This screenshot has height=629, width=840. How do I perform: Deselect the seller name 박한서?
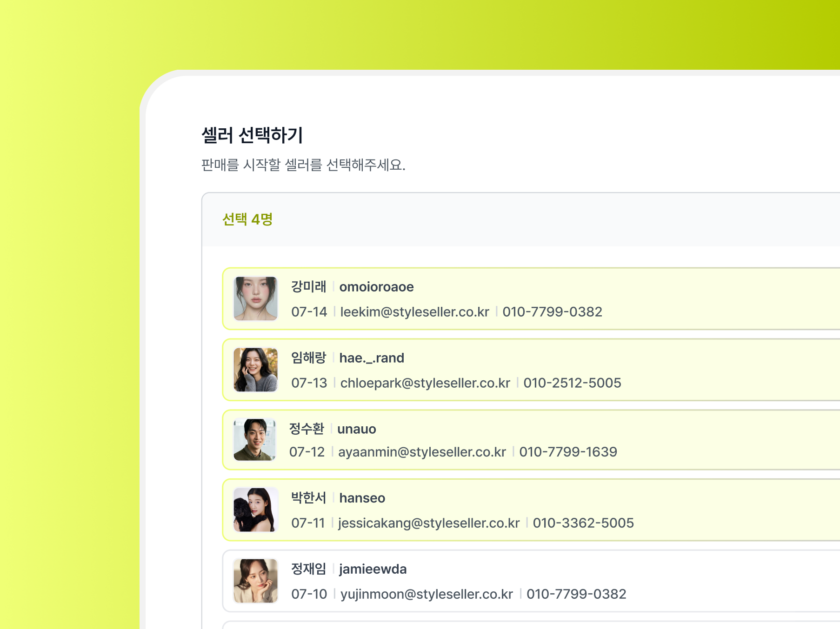click(308, 497)
